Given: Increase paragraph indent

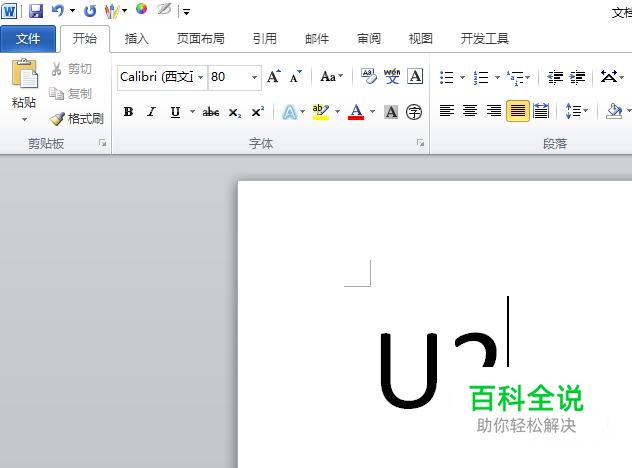Looking at the screenshot, I should [577, 77].
